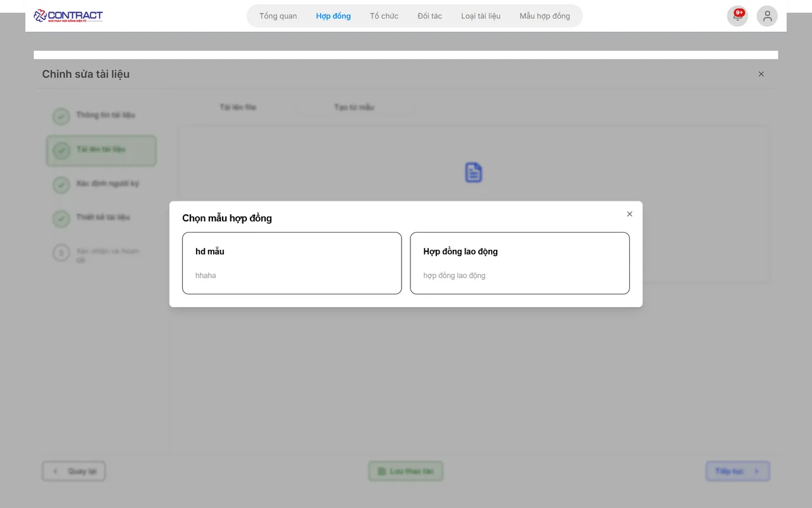Open the Tổ chức menu item
The width and height of the screenshot is (812, 508).
[x=384, y=16]
